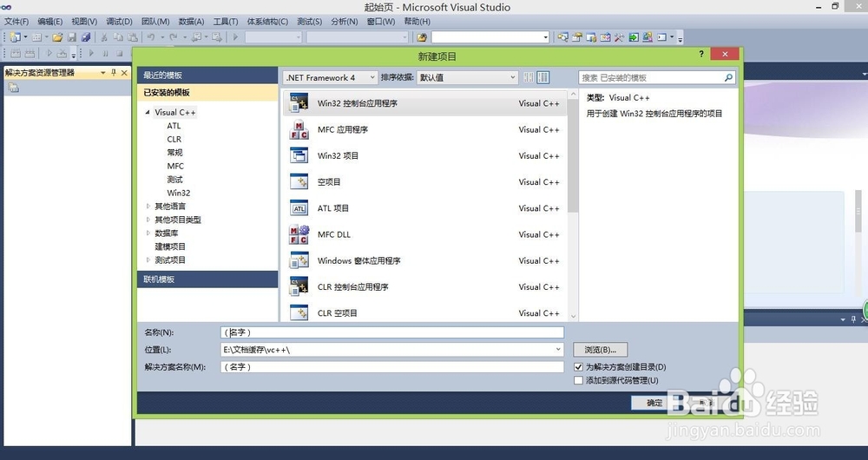Screen dimensions: 868x460
Task: Open the Toolbox tools icon
Action: pyautogui.click(x=620, y=37)
